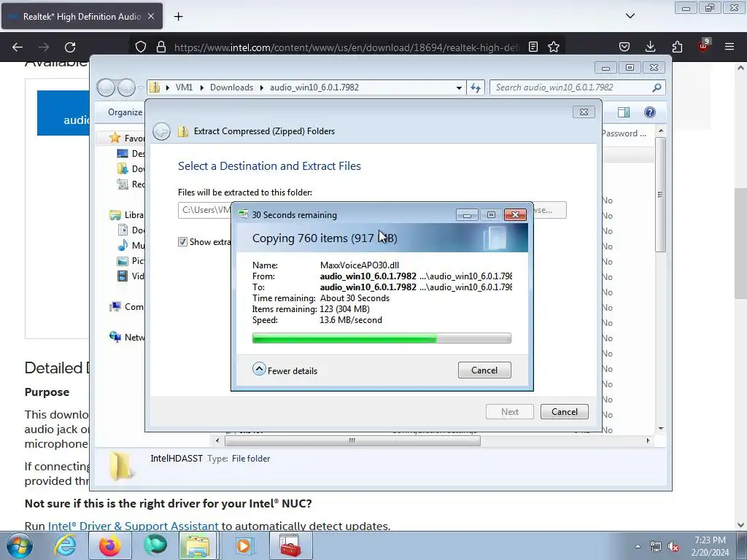The height and width of the screenshot is (560, 747).
Task: Show hidden system tray icons
Action: [x=638, y=546]
